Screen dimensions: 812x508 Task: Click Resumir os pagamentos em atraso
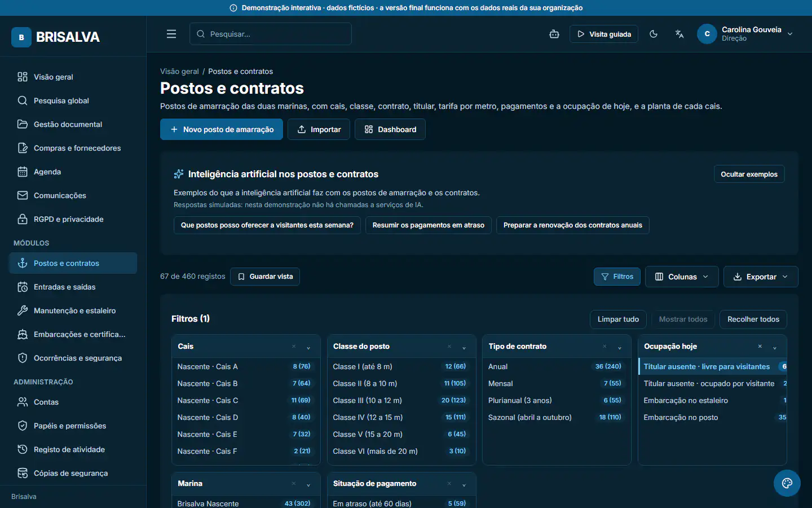click(429, 225)
